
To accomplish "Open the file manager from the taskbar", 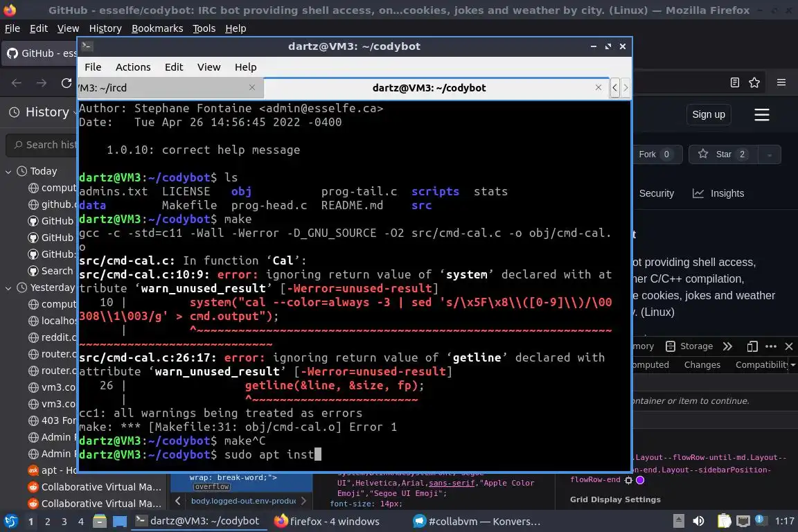I will (100, 522).
